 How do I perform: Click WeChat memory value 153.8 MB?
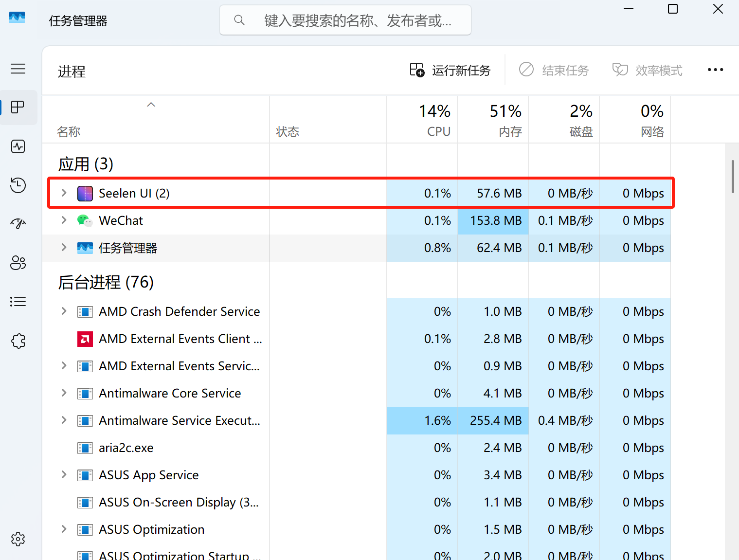click(496, 221)
